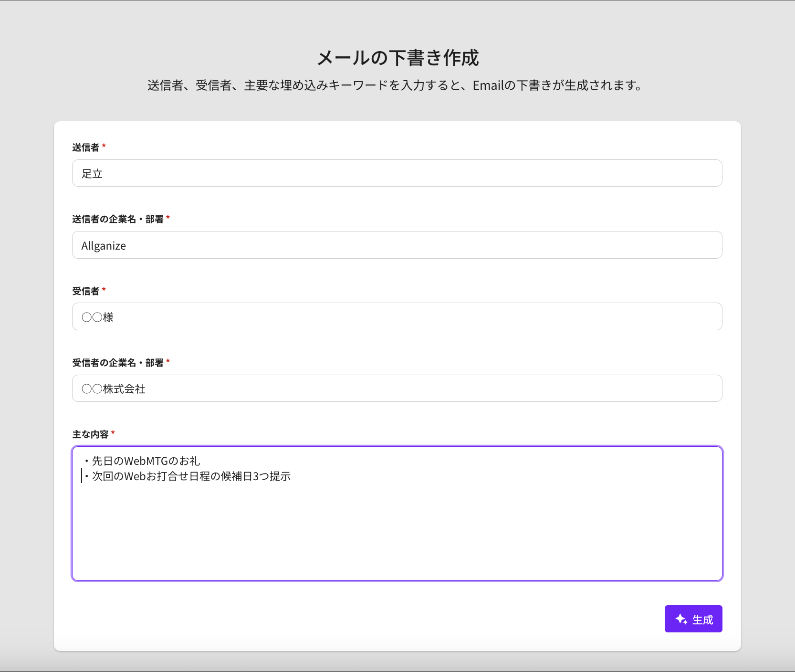Click empty space in the 主な内容 textarea
Screen dimensions: 795x672
point(397,535)
